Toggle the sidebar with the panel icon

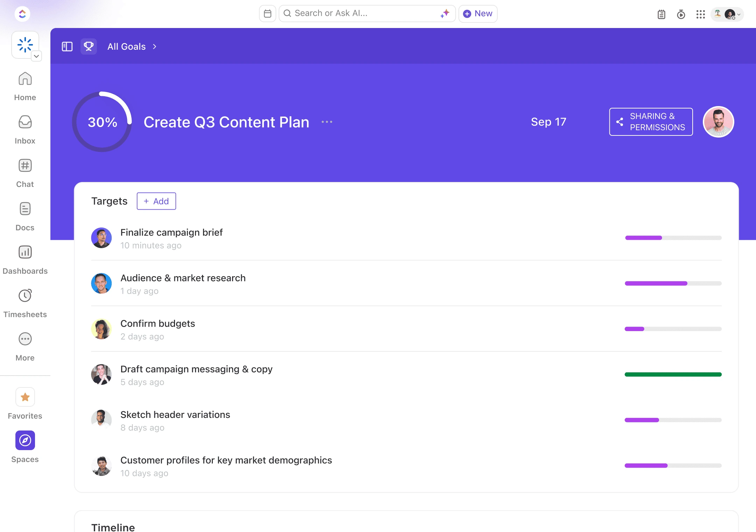pos(67,46)
